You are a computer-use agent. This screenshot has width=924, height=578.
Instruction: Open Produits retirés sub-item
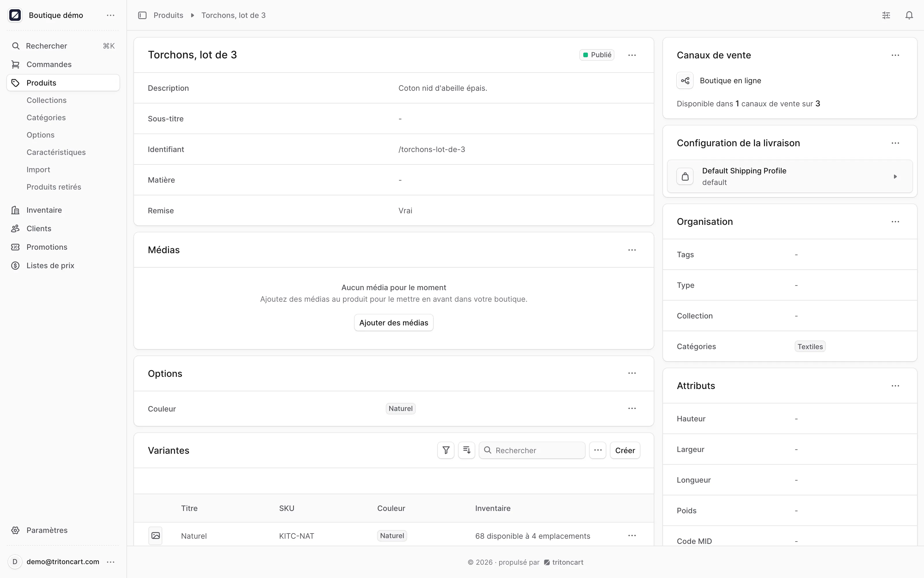[x=54, y=187]
